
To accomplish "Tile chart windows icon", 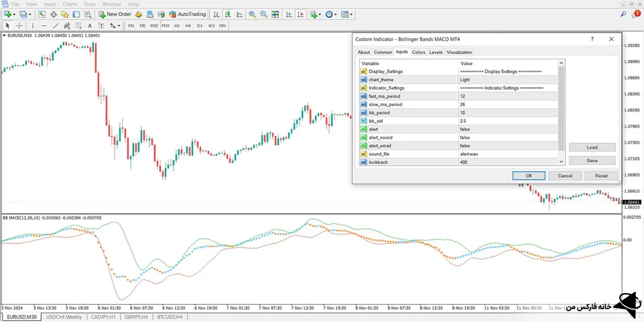I will pos(275,14).
